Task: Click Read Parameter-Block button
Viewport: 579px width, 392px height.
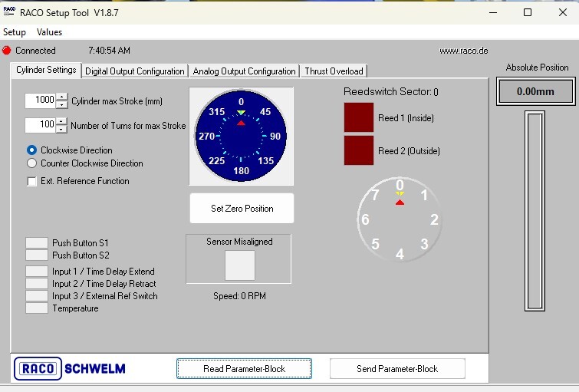Action: (244, 368)
